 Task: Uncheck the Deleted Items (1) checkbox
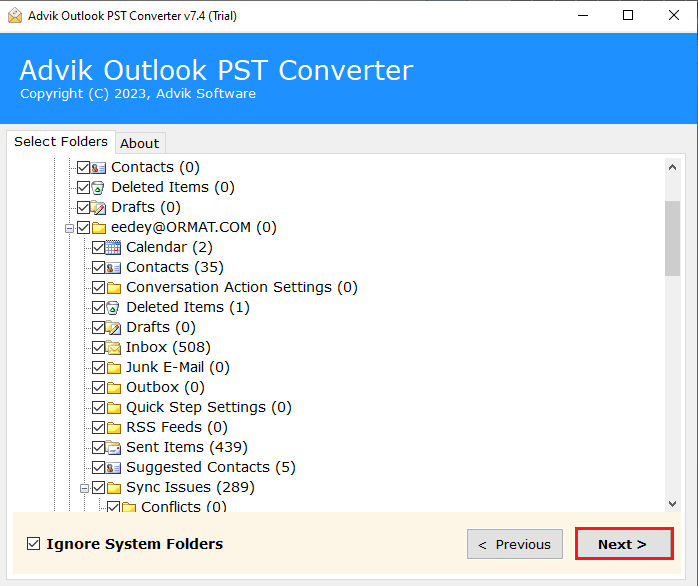click(x=98, y=308)
